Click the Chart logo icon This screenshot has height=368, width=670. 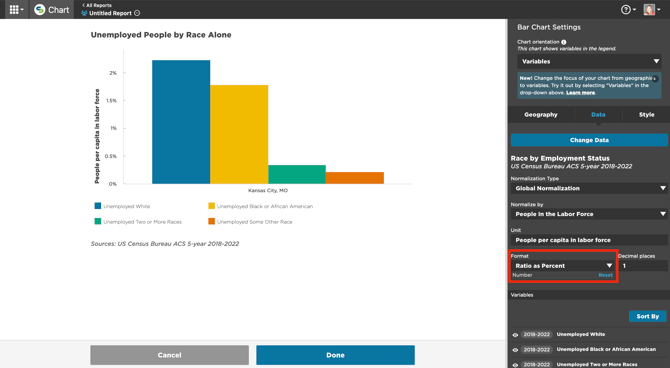(40, 9)
